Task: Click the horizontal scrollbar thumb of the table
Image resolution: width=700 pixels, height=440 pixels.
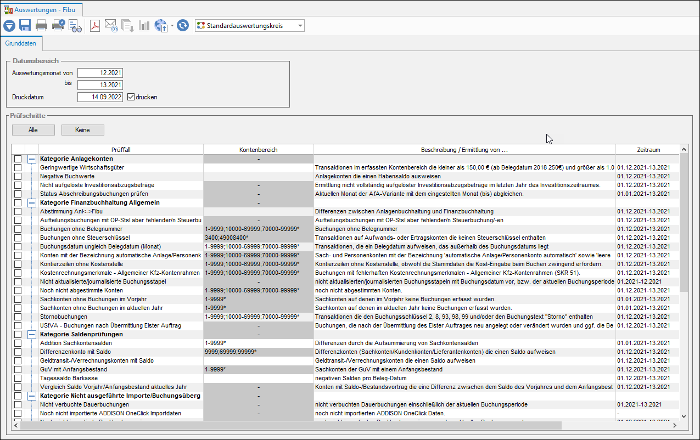Action: 291,425
